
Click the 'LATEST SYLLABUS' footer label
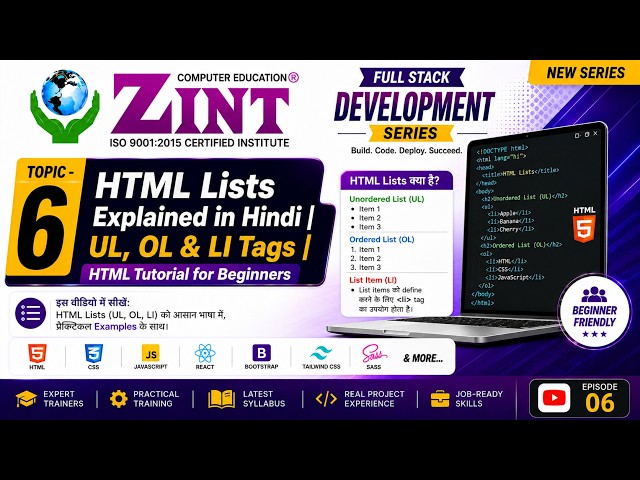tap(264, 399)
